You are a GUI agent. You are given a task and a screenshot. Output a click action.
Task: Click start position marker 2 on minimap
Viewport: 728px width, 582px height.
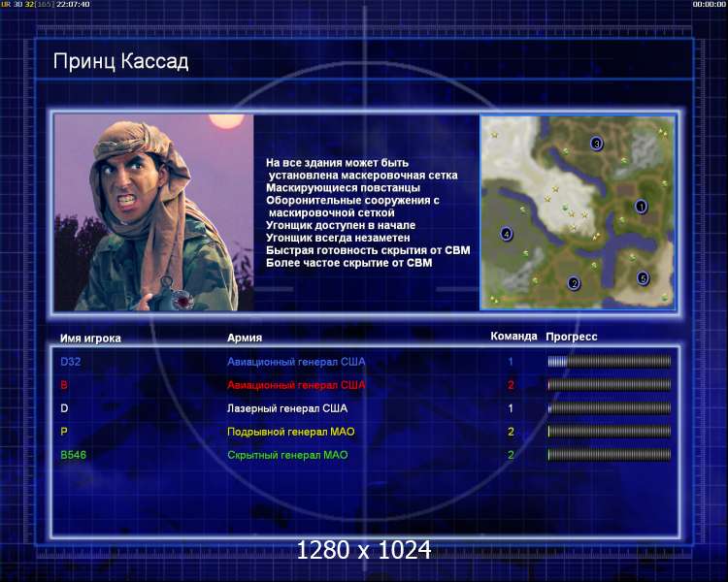[574, 283]
